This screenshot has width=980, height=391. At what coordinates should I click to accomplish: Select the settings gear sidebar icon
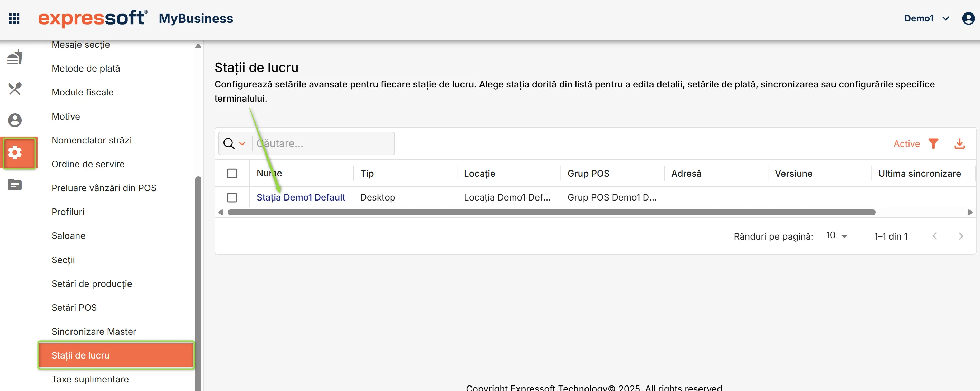point(15,153)
